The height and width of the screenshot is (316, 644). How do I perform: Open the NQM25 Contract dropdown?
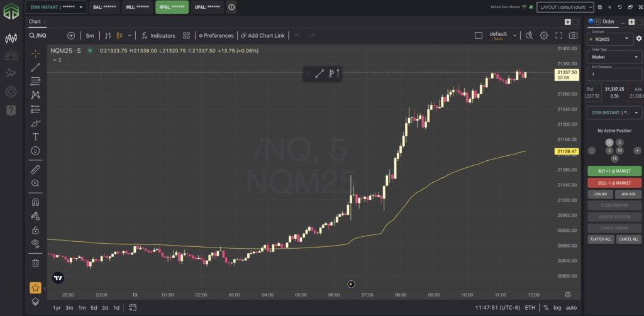tap(609, 39)
